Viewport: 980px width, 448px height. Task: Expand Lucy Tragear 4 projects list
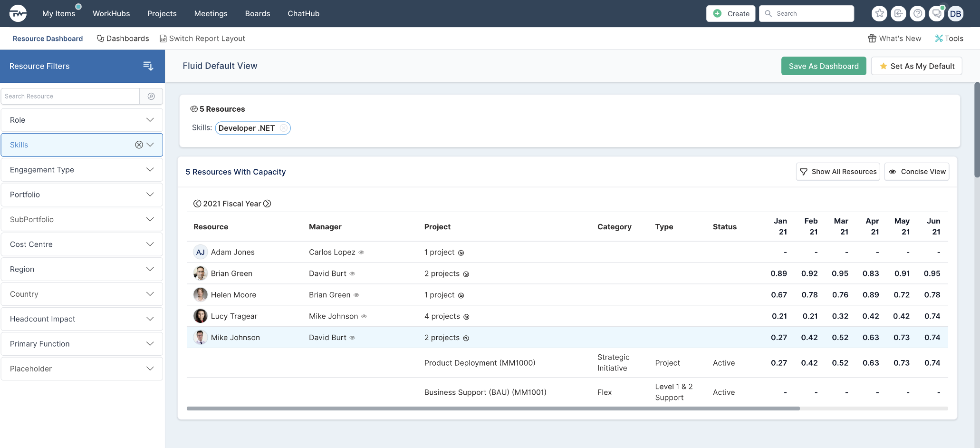point(466,317)
